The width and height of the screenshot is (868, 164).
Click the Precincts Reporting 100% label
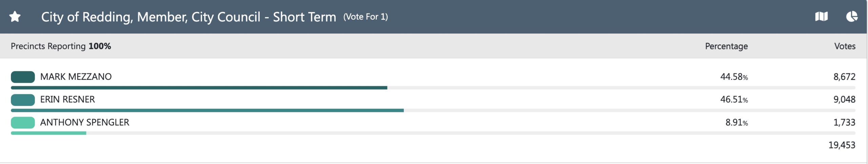[61, 46]
